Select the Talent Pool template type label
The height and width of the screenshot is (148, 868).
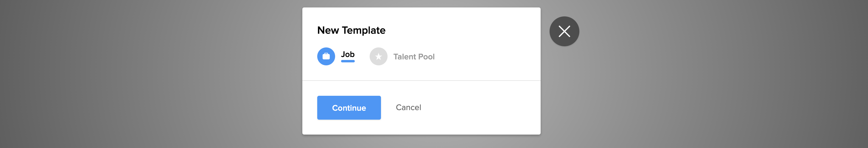[x=414, y=57]
